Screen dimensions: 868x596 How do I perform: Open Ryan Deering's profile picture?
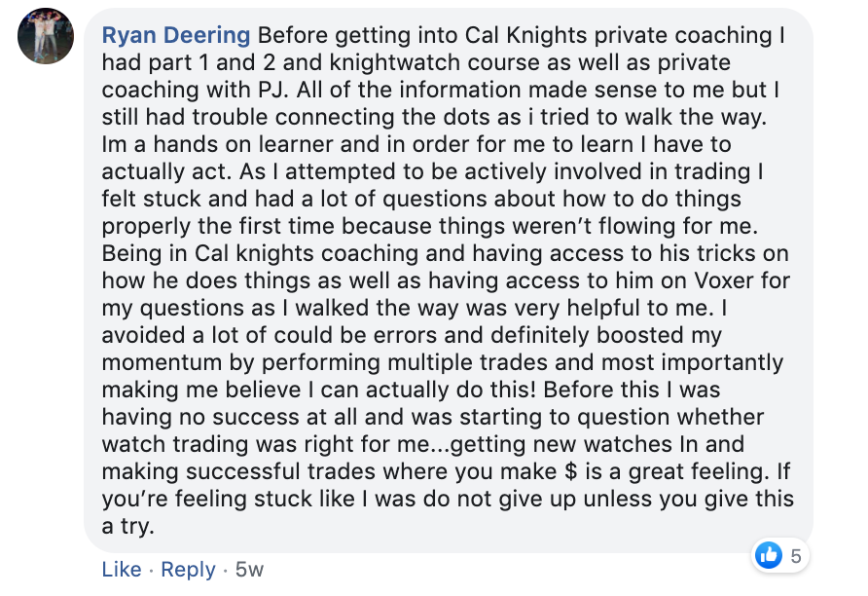click(x=46, y=36)
